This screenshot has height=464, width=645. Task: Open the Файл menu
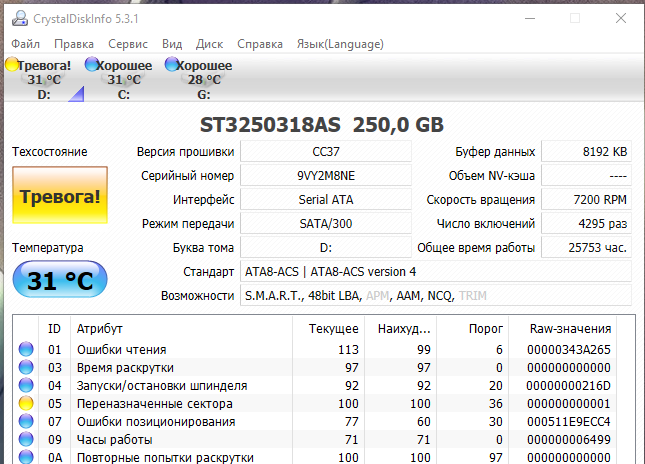click(x=26, y=44)
